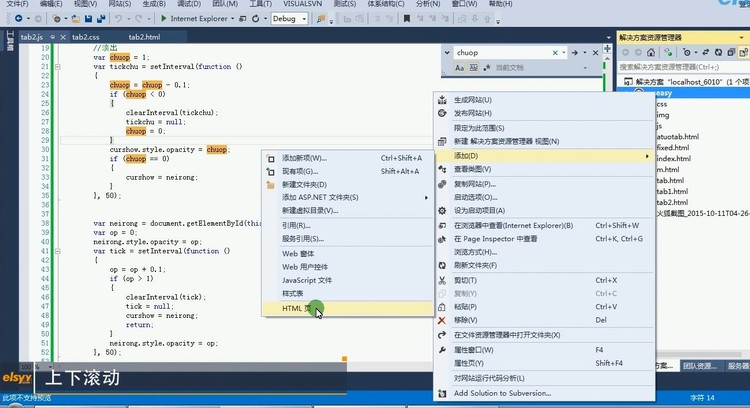Close the find box with its X icon
Image resolution: width=750 pixels, height=408 pixels.
point(598,50)
